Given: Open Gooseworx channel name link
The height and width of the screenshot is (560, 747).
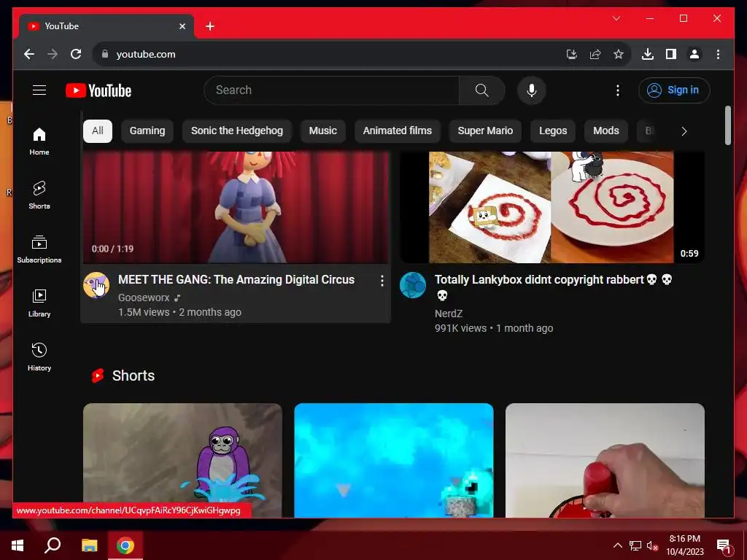Looking at the screenshot, I should coord(144,297).
